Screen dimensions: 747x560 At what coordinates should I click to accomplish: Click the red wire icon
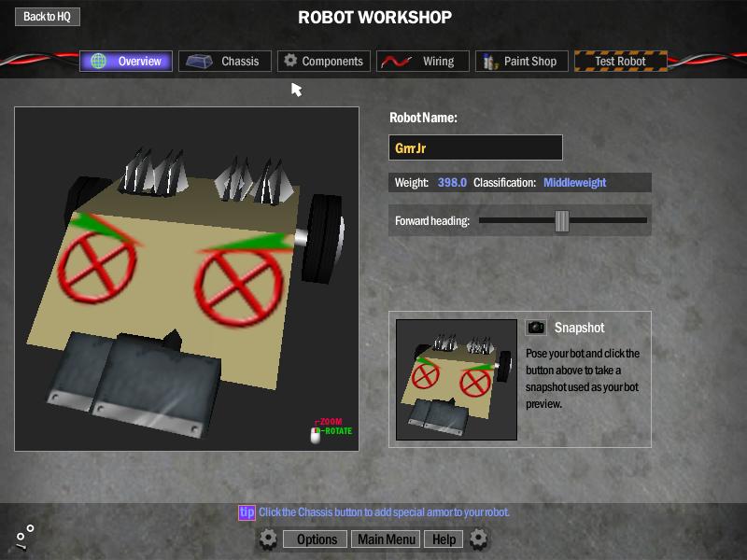tap(396, 62)
